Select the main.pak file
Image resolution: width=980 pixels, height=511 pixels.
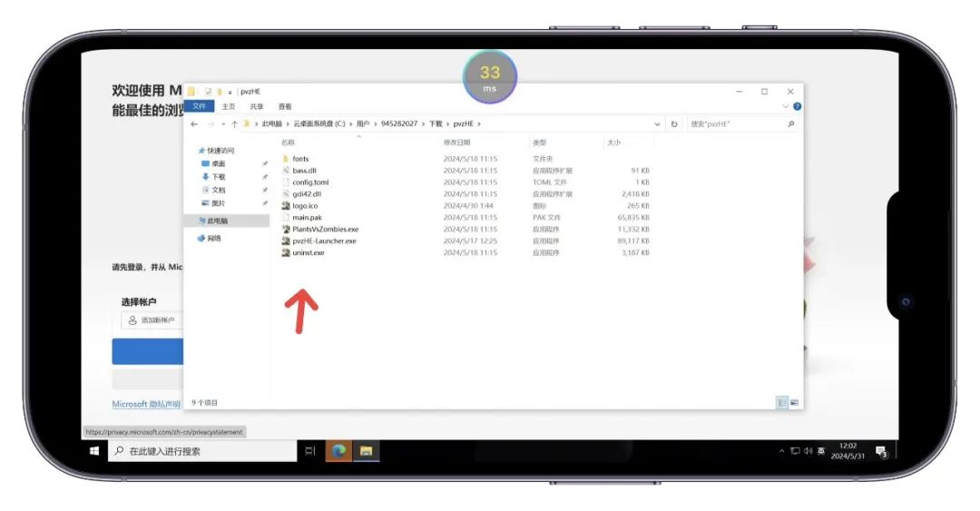[x=307, y=218]
